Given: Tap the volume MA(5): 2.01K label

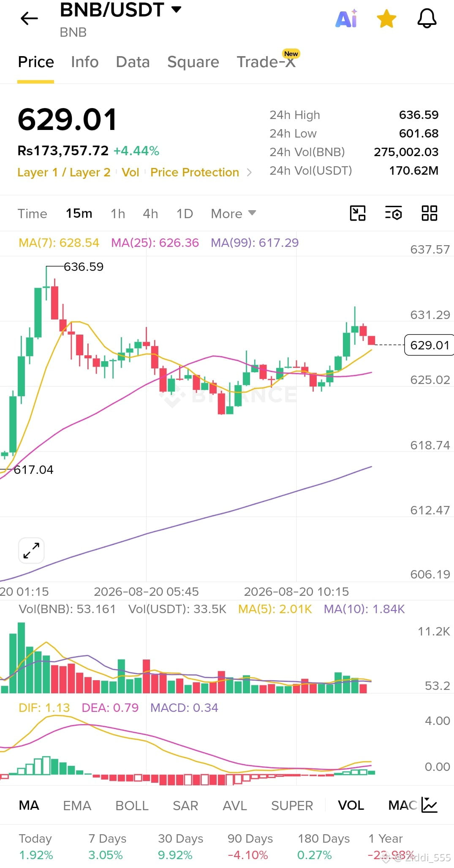Looking at the screenshot, I should [x=275, y=609].
